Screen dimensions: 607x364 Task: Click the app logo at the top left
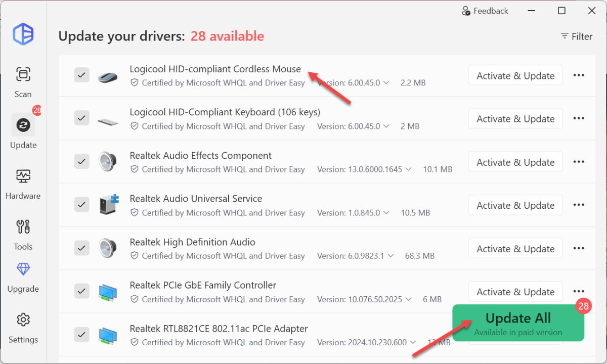(23, 34)
